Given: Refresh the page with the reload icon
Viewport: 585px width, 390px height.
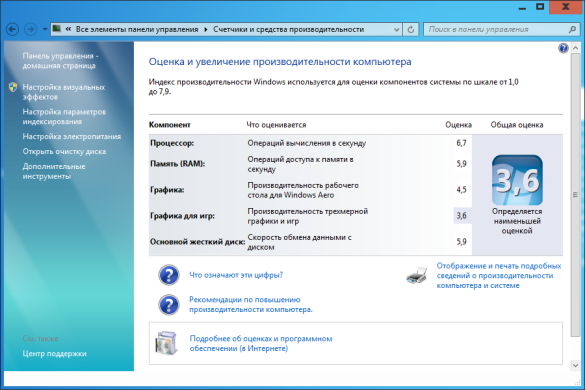Looking at the screenshot, I should (x=410, y=29).
